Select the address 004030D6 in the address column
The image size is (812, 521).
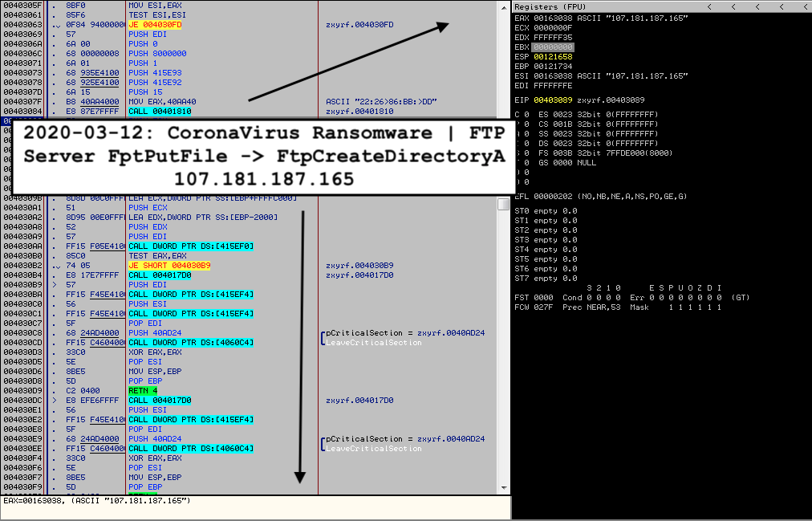click(22, 372)
